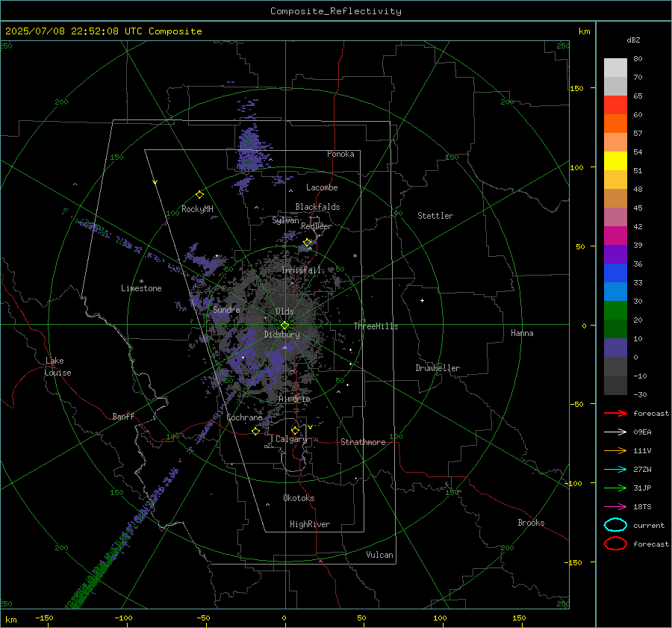
Task: Click the red forecast ellipse icon
Action: pos(615,544)
